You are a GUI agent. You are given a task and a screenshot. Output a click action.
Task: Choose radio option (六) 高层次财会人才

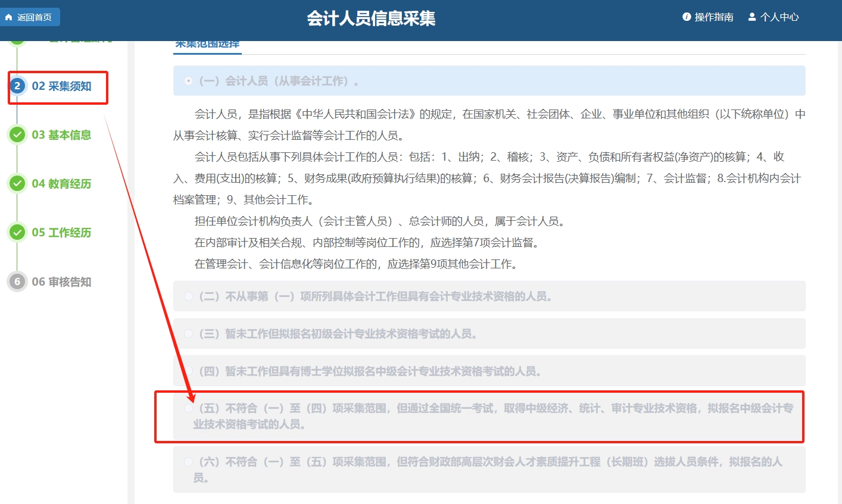tap(189, 462)
